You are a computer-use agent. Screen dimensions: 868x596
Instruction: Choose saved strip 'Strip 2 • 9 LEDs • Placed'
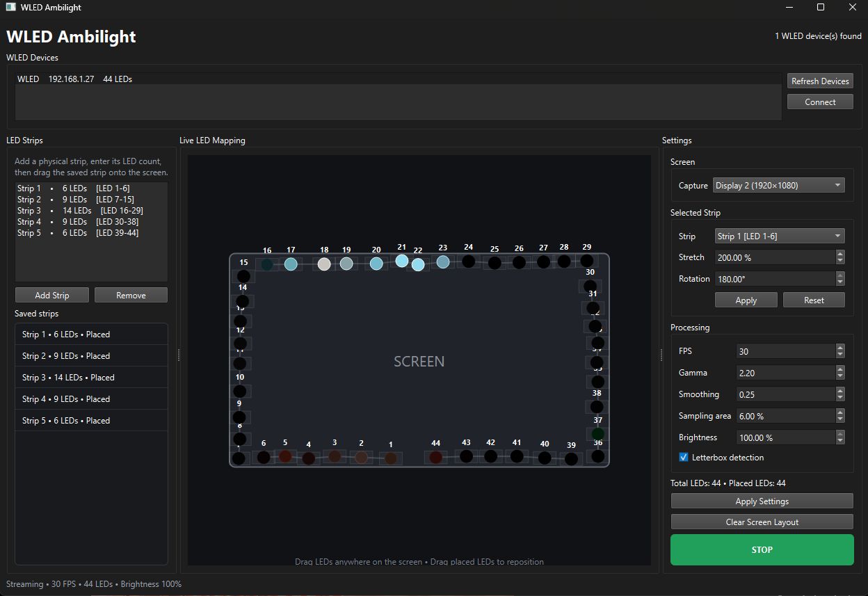coord(91,356)
